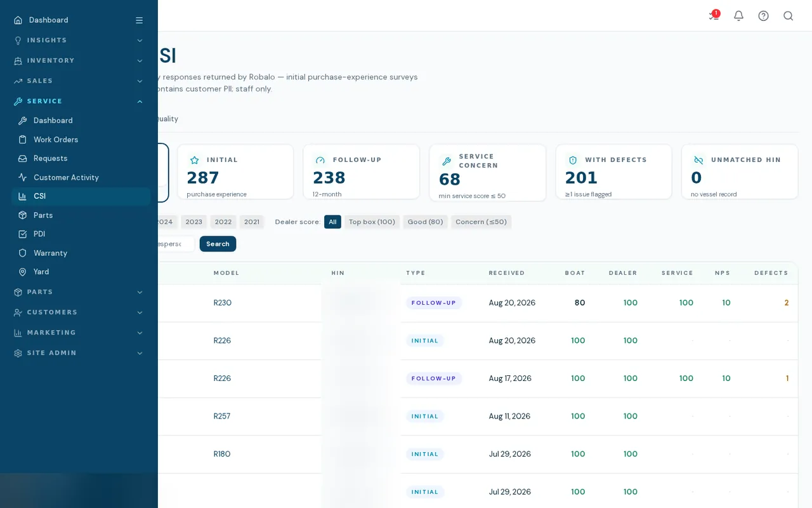Select the Initial stat card

point(235,171)
